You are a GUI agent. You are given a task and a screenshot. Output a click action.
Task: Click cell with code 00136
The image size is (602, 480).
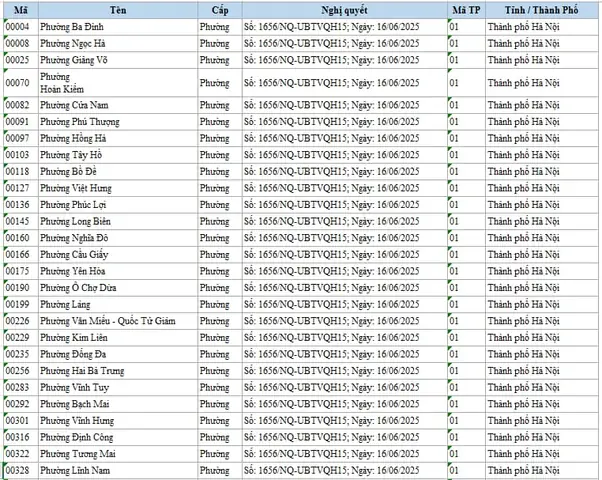pos(21,205)
